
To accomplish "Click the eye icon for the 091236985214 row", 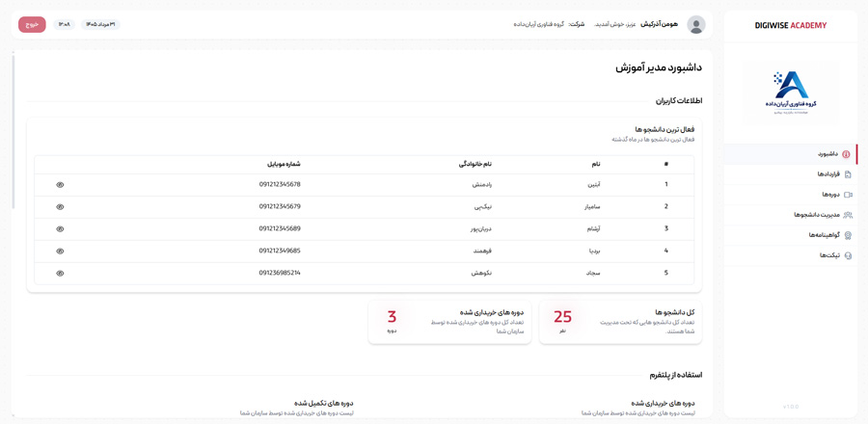I will [x=60, y=273].
